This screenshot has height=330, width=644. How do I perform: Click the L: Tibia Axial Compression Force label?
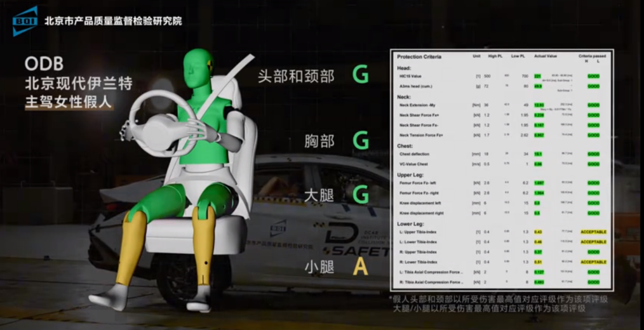click(x=432, y=272)
